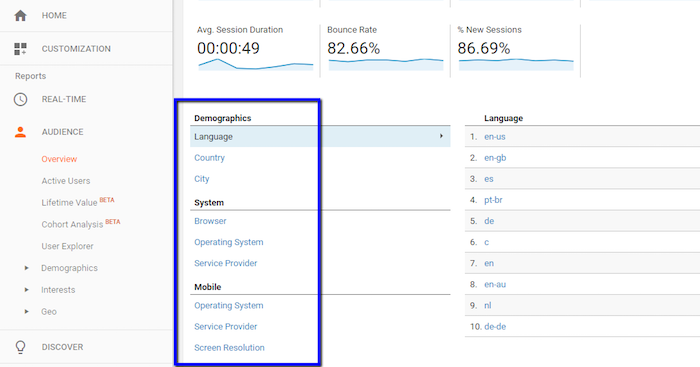This screenshot has width=700, height=367.
Task: Click the en-us language link
Action: 495,137
